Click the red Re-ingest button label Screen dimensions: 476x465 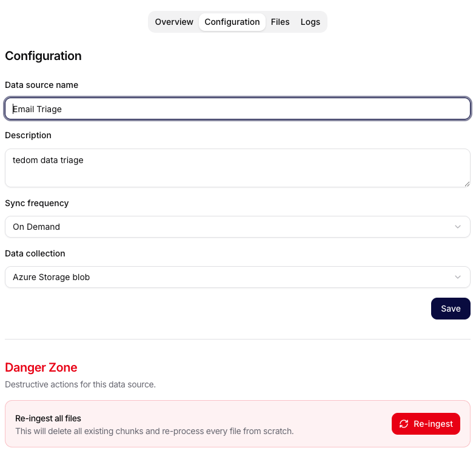(433, 424)
